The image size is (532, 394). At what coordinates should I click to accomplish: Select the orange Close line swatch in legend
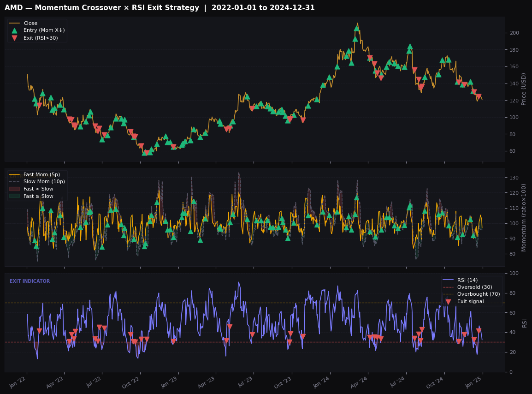point(14,23)
